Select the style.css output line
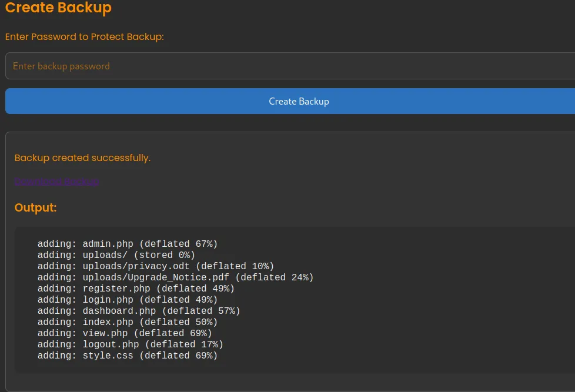This screenshot has height=392, width=575. coord(127,356)
